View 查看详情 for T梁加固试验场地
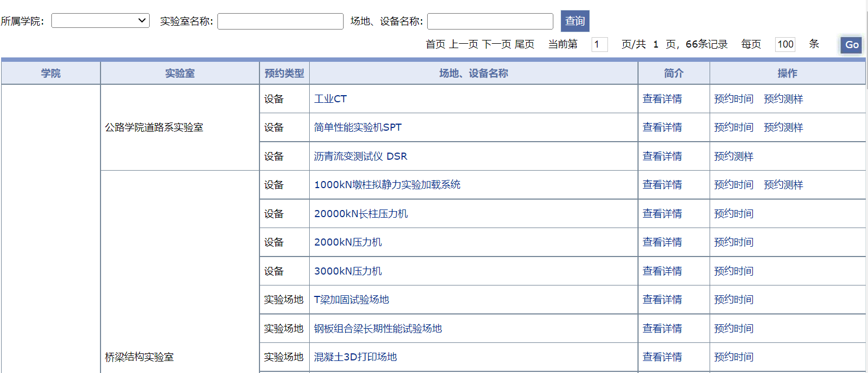The width and height of the screenshot is (868, 373). click(662, 300)
